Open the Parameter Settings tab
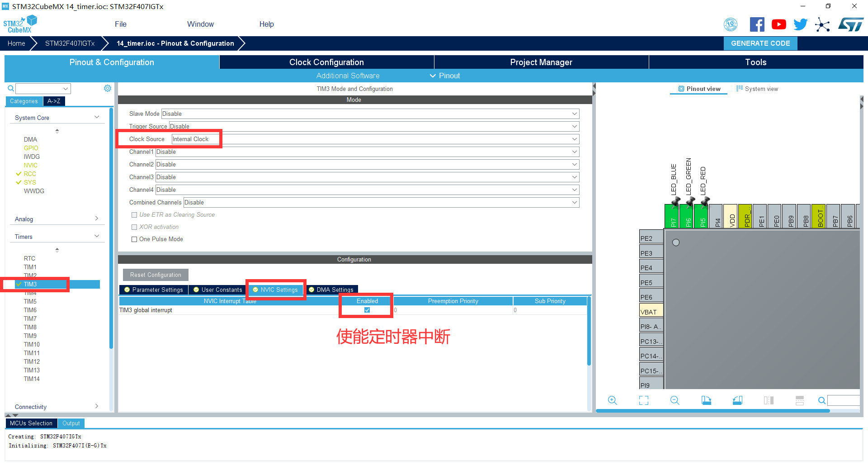 154,290
